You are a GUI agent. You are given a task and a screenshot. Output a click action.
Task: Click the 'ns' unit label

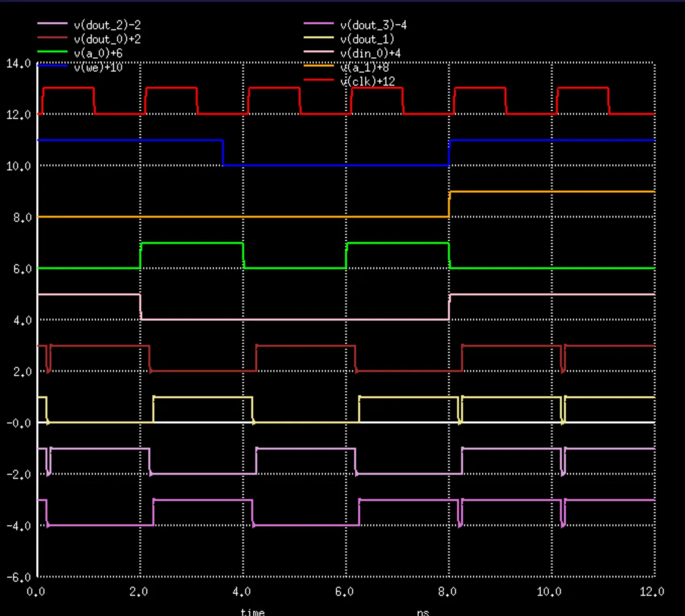pyautogui.click(x=422, y=612)
